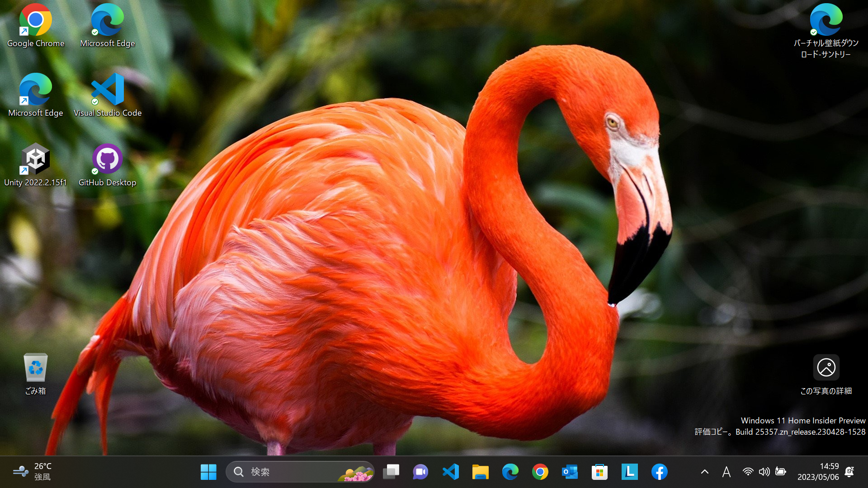Select the バーチャル壁紙ダウンロード-サントリー desktop shortcut
868x488 pixels.
(826, 31)
